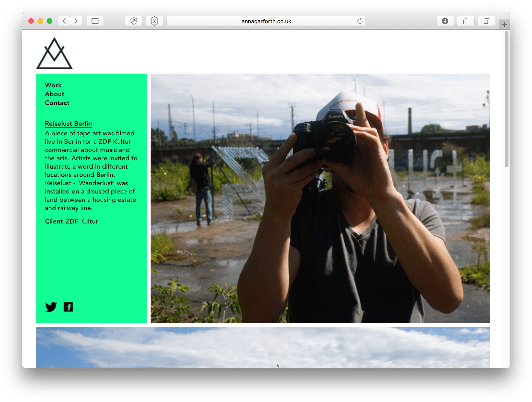This screenshot has width=532, height=402.
Task: Click the green fullscreen window button
Action: pyautogui.click(x=50, y=21)
